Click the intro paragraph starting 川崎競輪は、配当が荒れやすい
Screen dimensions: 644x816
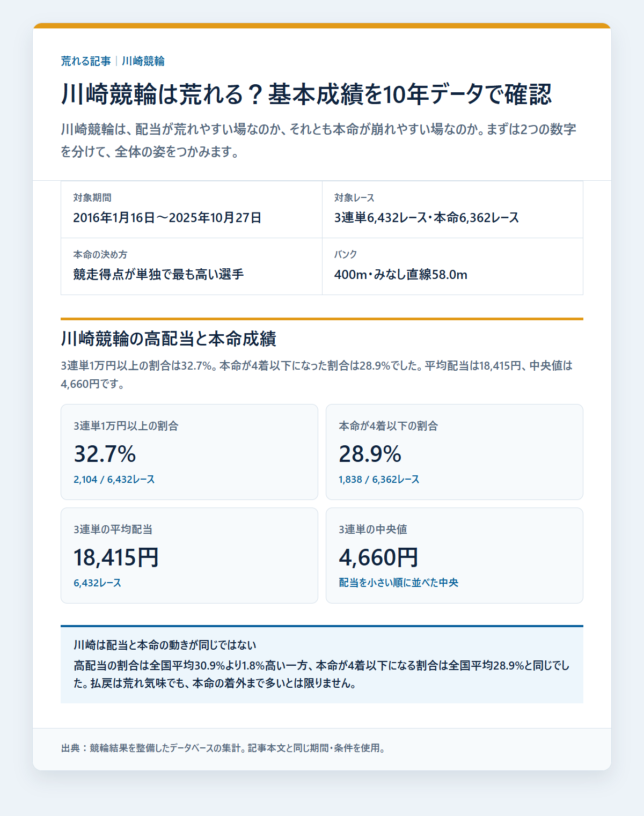pos(319,141)
